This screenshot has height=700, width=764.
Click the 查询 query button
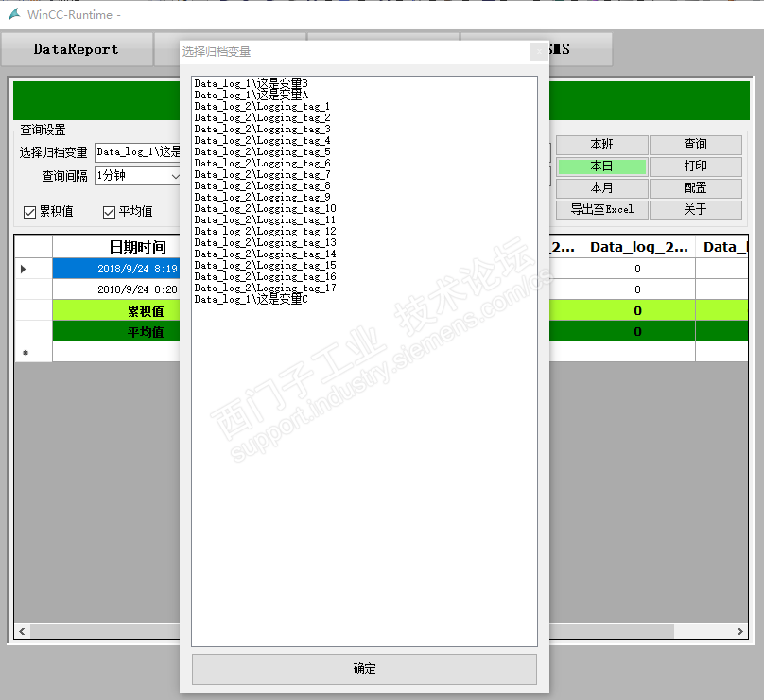pyautogui.click(x=695, y=145)
